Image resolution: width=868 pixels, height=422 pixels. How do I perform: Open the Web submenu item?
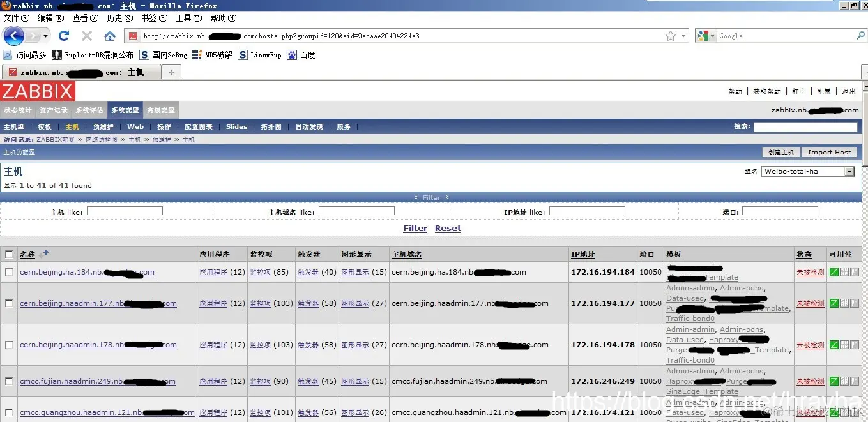(x=135, y=126)
